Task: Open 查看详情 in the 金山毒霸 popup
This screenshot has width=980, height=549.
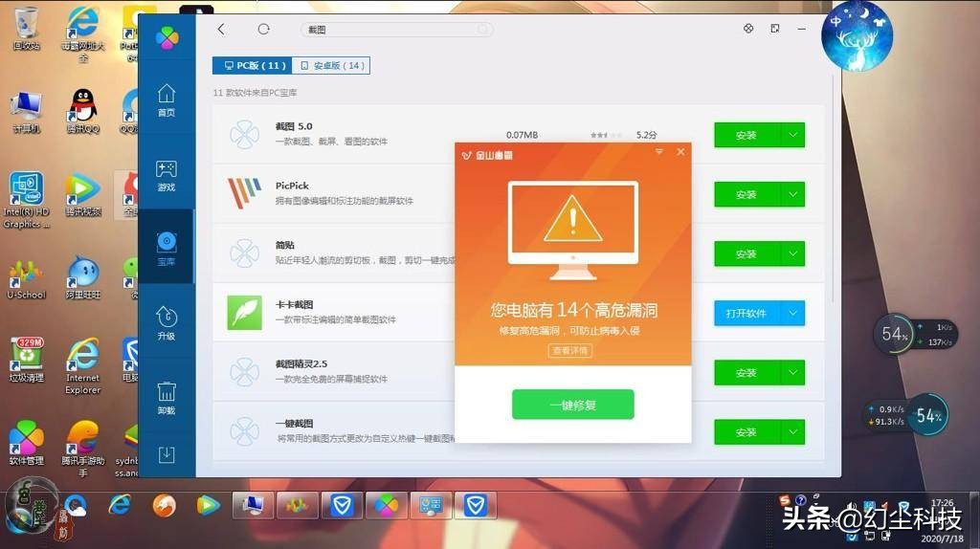Action: point(570,350)
